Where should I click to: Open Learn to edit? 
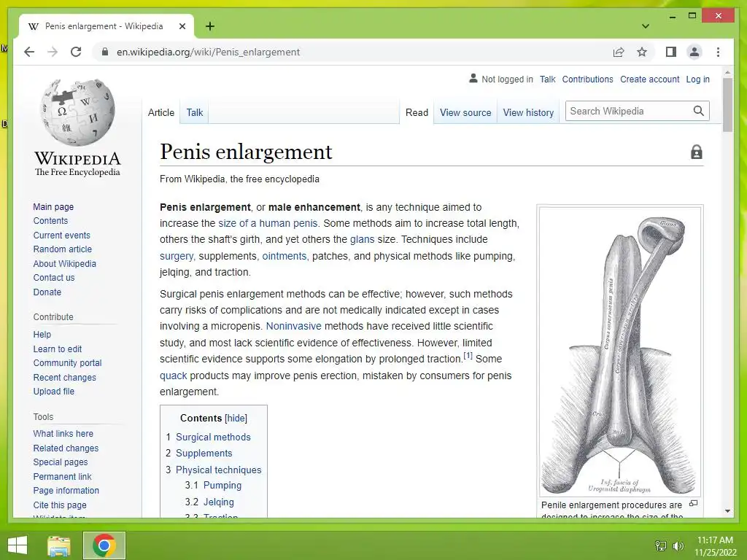[57, 349]
